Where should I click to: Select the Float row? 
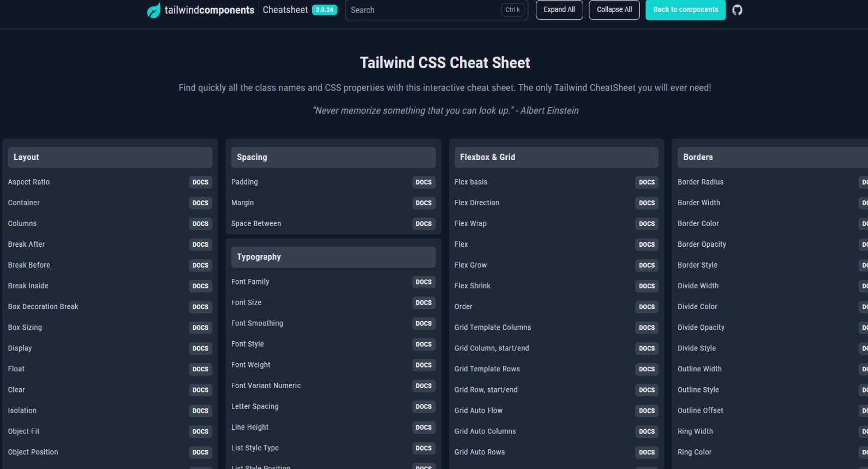(110, 369)
